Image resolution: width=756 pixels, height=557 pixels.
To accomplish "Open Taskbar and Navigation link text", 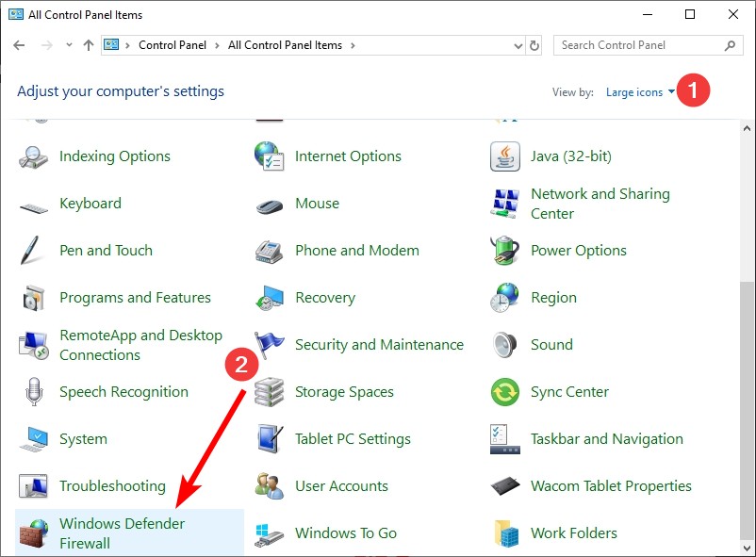I will pyautogui.click(x=607, y=439).
